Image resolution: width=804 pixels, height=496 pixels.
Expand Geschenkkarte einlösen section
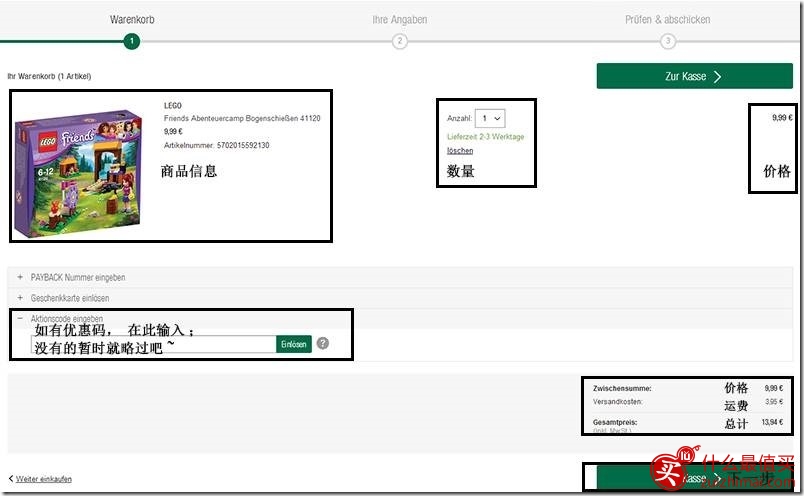click(x=400, y=298)
